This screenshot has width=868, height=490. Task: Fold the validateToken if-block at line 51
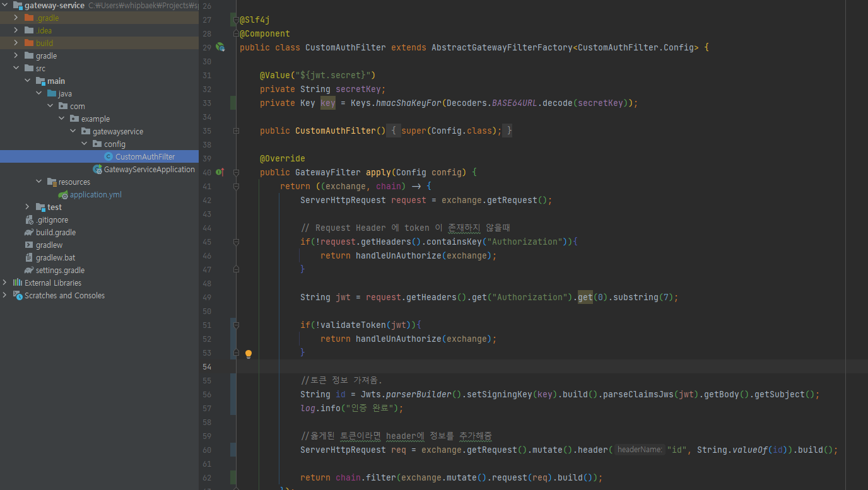(236, 325)
